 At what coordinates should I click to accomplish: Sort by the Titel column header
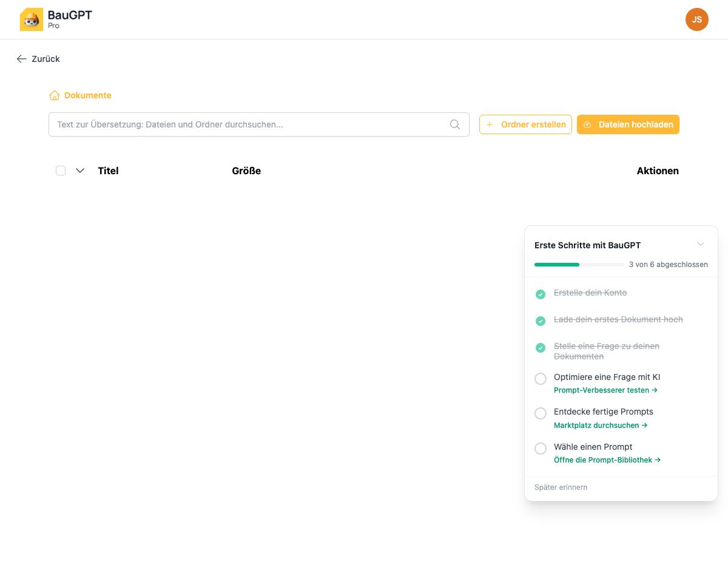[x=108, y=171]
